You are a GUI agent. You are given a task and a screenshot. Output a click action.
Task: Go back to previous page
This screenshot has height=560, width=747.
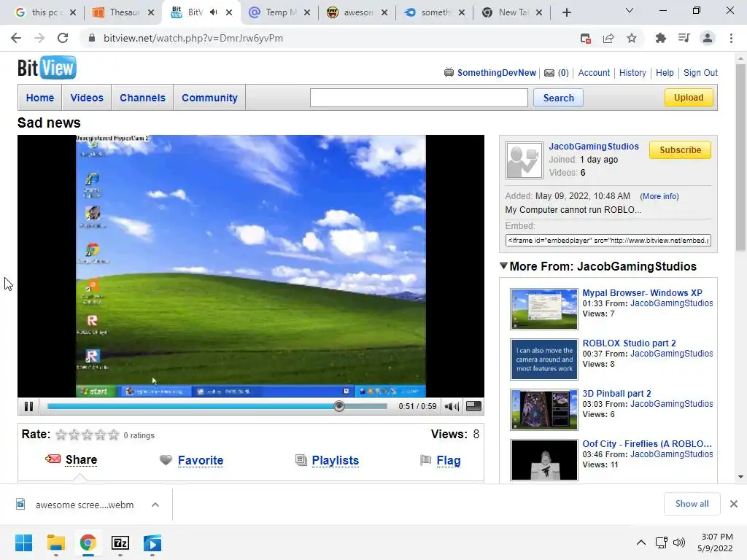point(16,38)
